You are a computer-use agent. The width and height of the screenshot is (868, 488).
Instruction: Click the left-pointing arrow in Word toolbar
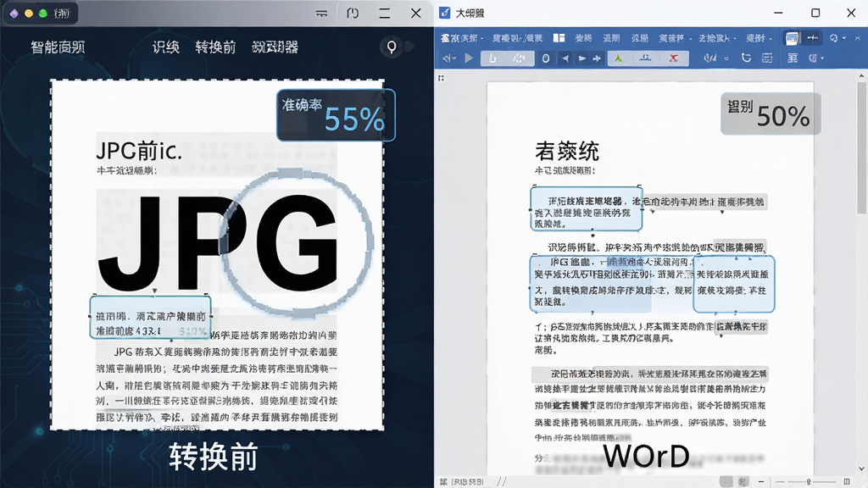tap(565, 58)
